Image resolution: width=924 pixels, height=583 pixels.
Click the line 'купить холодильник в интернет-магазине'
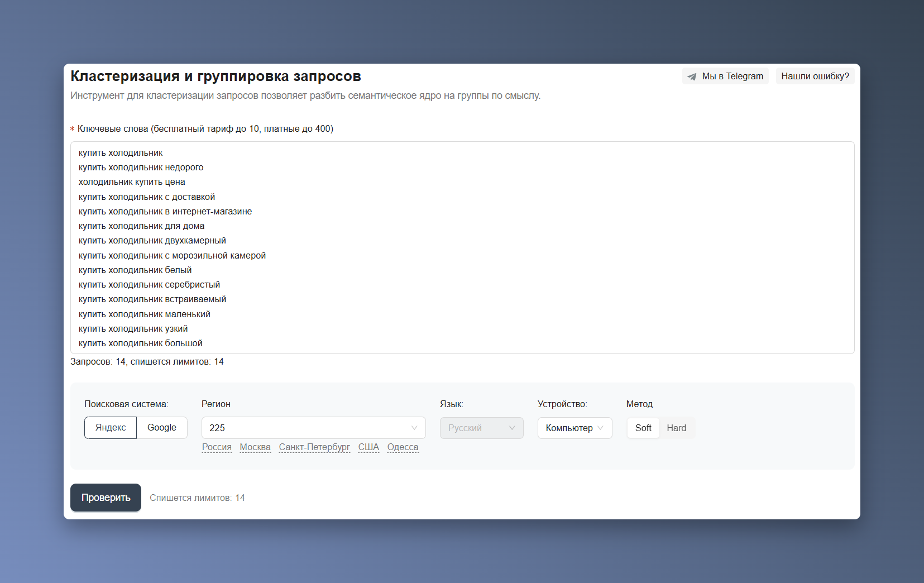click(x=165, y=212)
